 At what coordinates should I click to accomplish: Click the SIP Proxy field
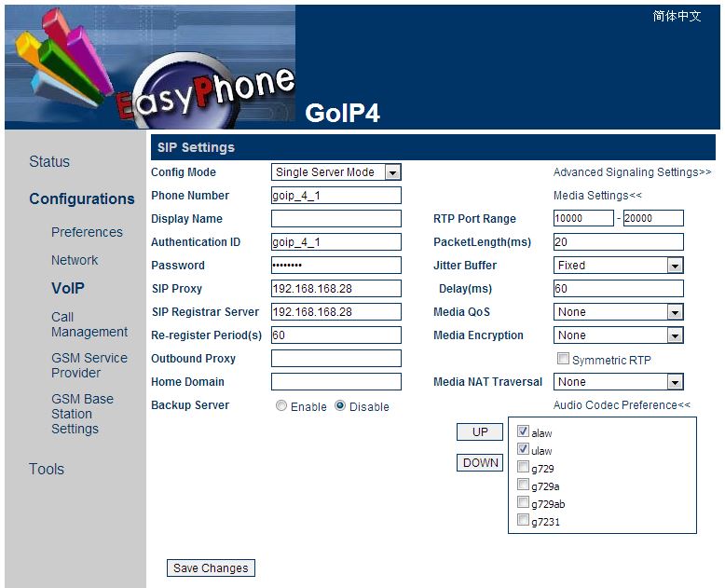tap(336, 289)
